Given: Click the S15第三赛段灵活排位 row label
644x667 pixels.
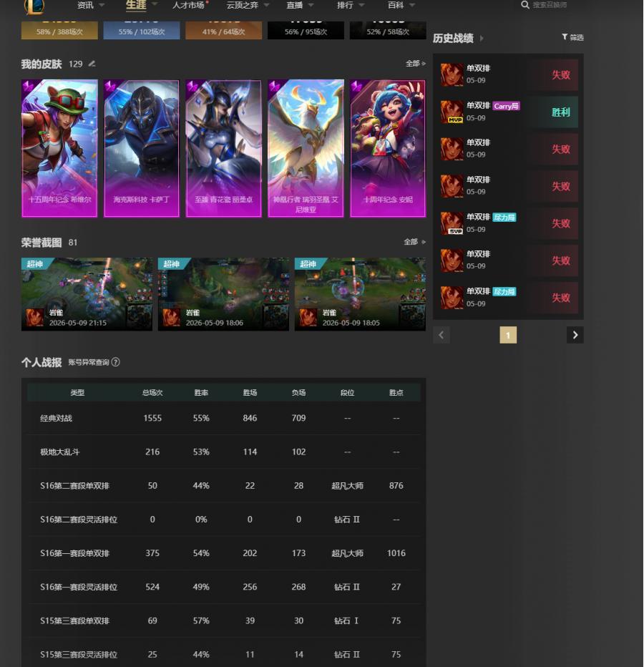Looking at the screenshot, I should click(79, 654).
